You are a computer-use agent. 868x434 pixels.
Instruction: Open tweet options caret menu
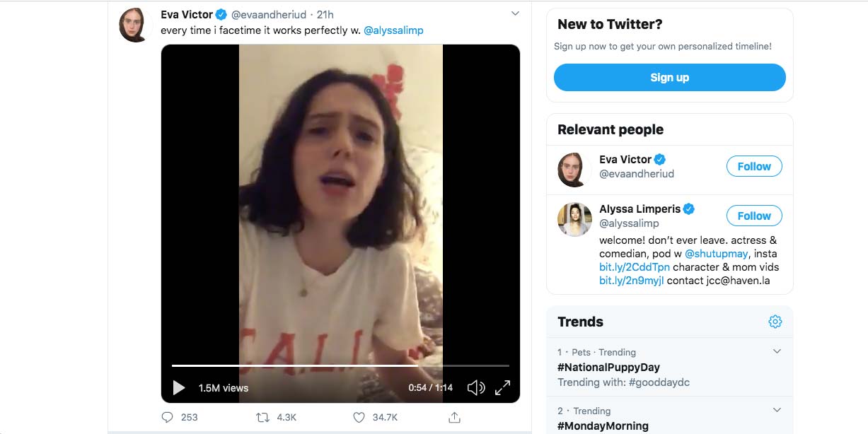[515, 14]
